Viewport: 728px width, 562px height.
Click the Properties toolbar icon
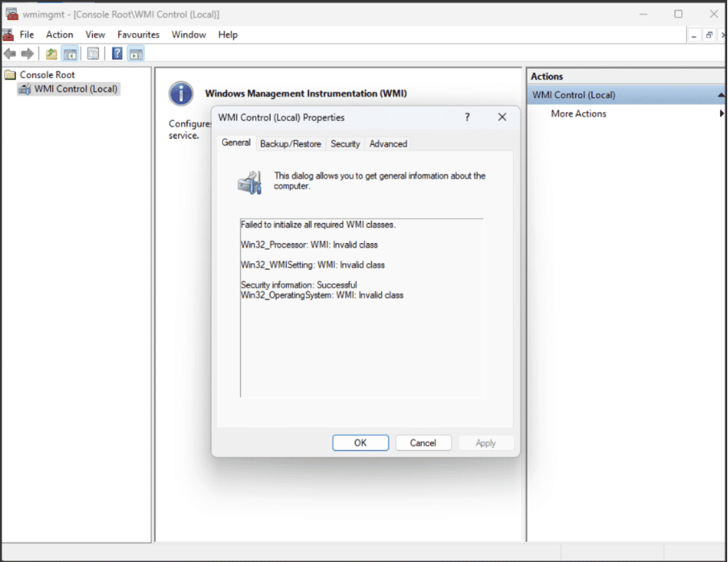pyautogui.click(x=93, y=54)
